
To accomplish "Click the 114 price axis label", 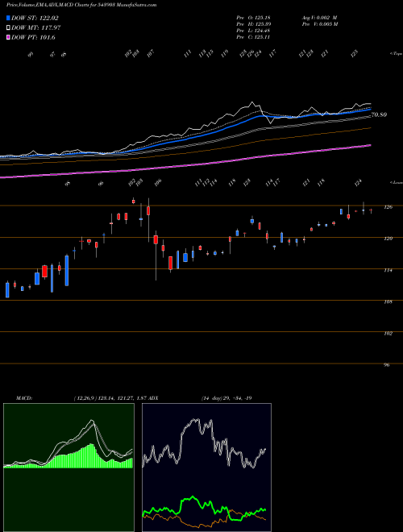I will click(x=388, y=270).
